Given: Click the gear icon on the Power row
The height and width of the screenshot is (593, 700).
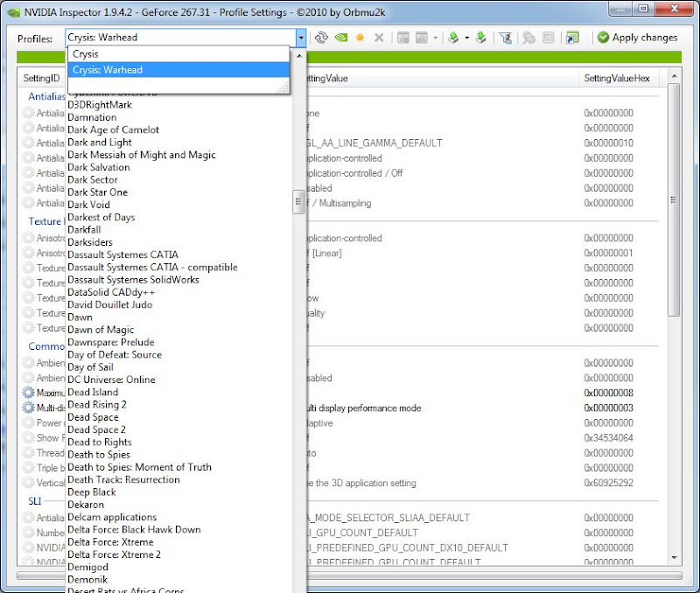Looking at the screenshot, I should (x=28, y=422).
